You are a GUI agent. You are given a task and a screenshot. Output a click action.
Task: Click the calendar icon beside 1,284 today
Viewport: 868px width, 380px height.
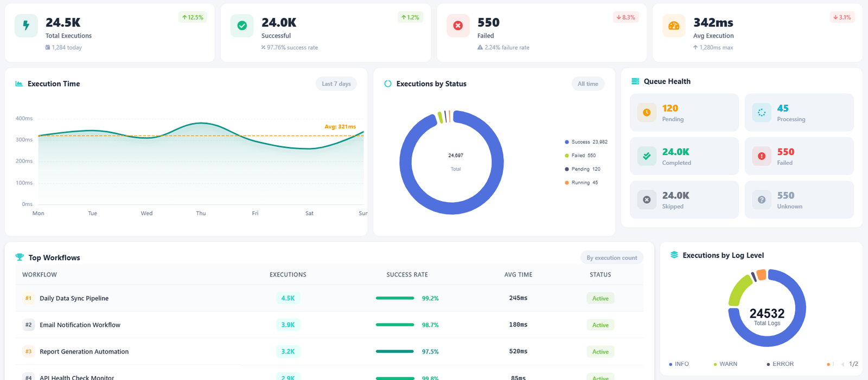point(48,48)
